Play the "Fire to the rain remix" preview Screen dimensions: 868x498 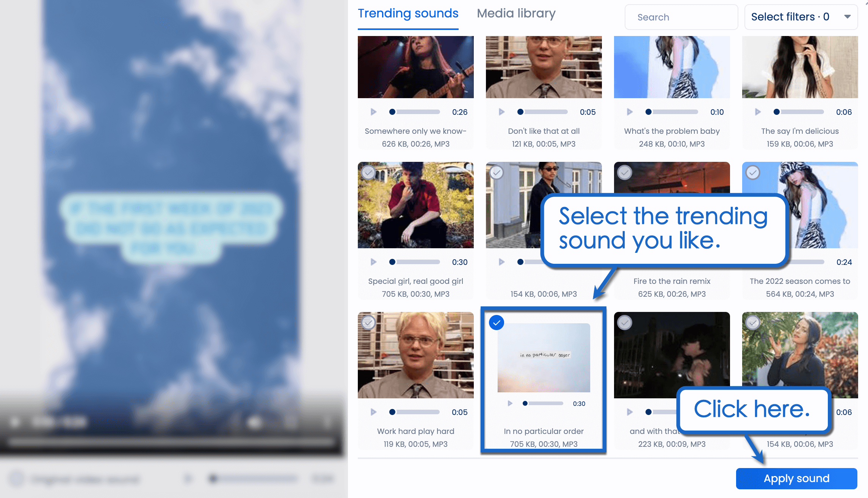[630, 262]
